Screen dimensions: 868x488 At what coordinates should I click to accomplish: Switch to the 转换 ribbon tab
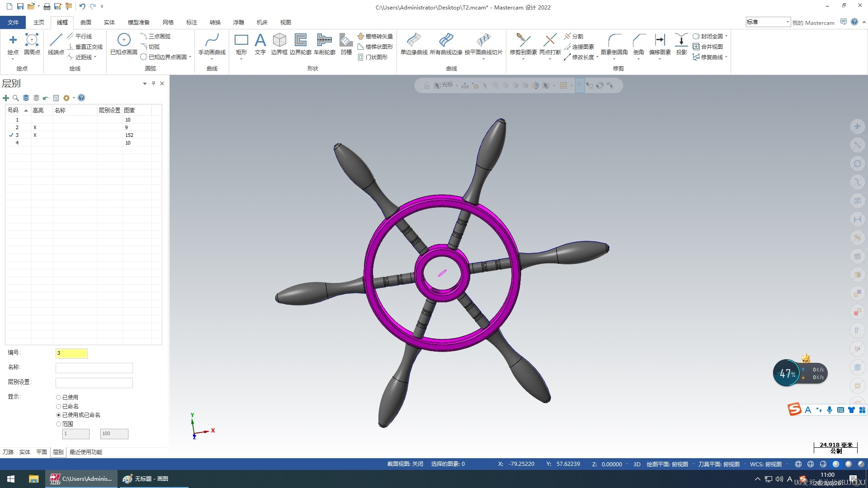tap(215, 22)
